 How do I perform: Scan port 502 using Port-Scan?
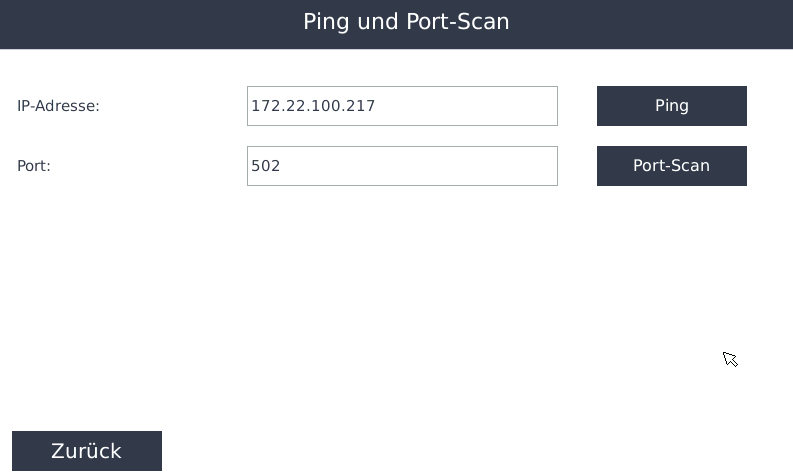[x=671, y=166]
